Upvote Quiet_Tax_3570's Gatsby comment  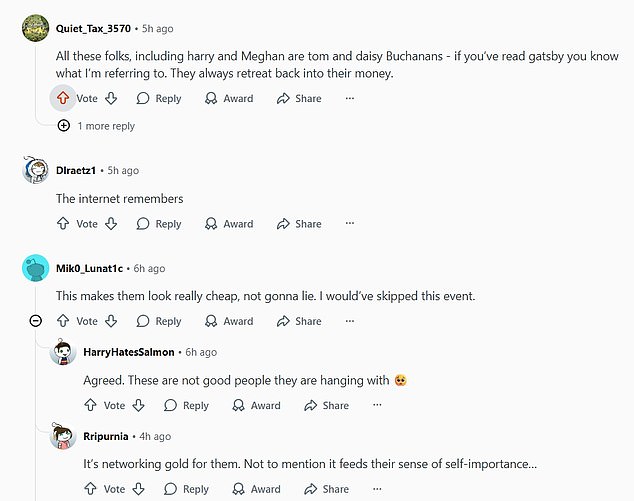point(63,98)
